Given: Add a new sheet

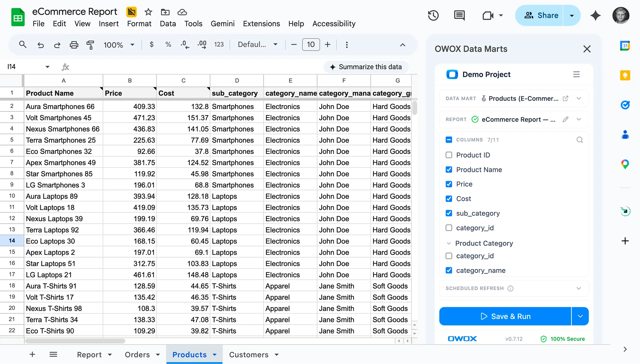Looking at the screenshot, I should 32,355.
